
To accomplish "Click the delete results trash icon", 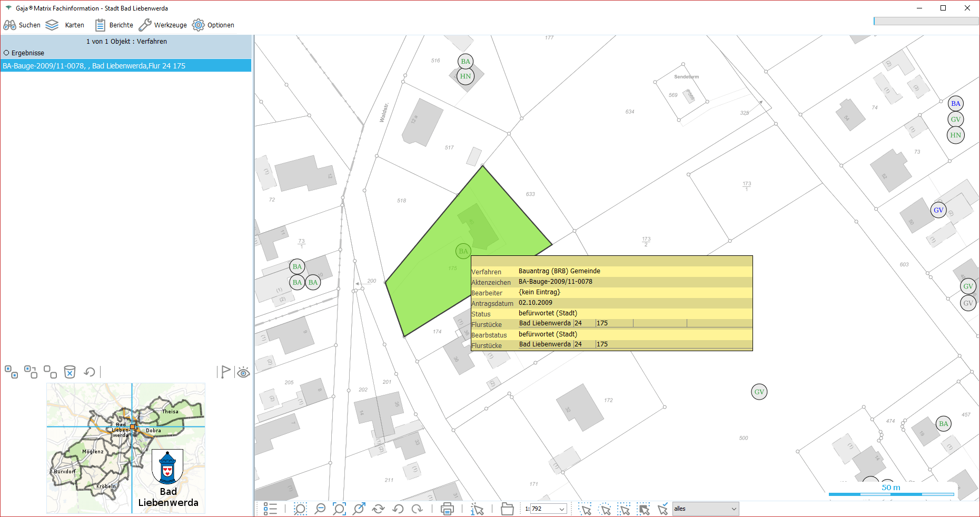I will point(70,372).
